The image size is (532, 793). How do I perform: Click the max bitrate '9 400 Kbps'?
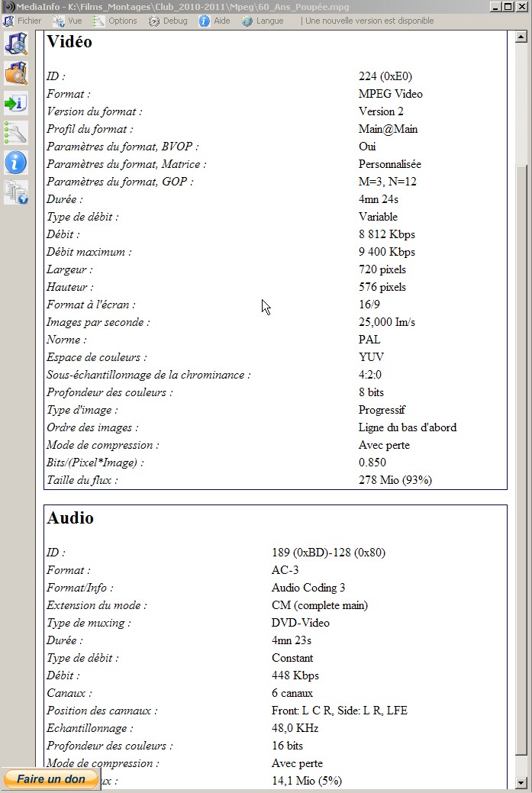click(387, 252)
